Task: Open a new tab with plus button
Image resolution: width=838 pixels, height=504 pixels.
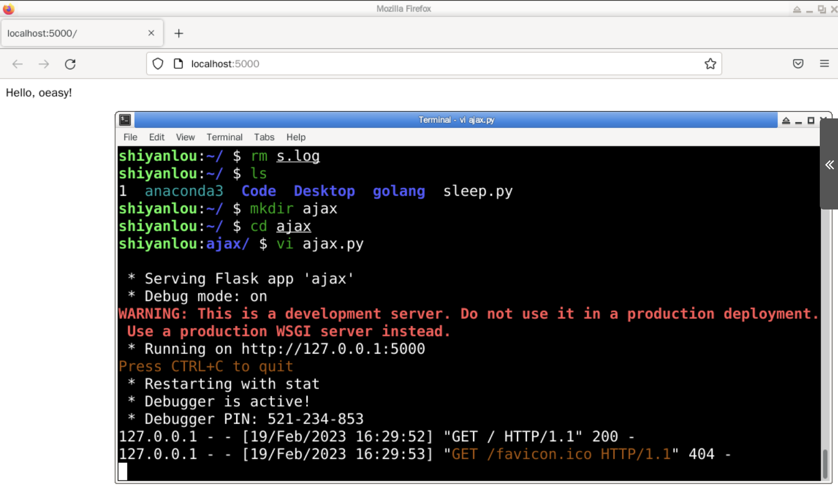Action: 179,33
